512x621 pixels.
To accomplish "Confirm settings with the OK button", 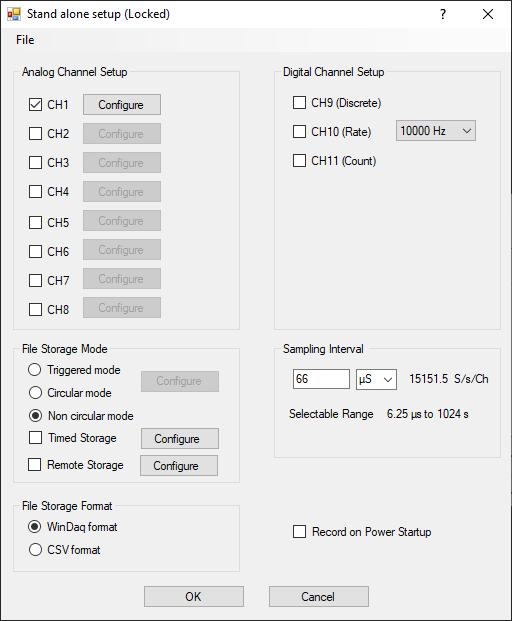I will pos(194,596).
